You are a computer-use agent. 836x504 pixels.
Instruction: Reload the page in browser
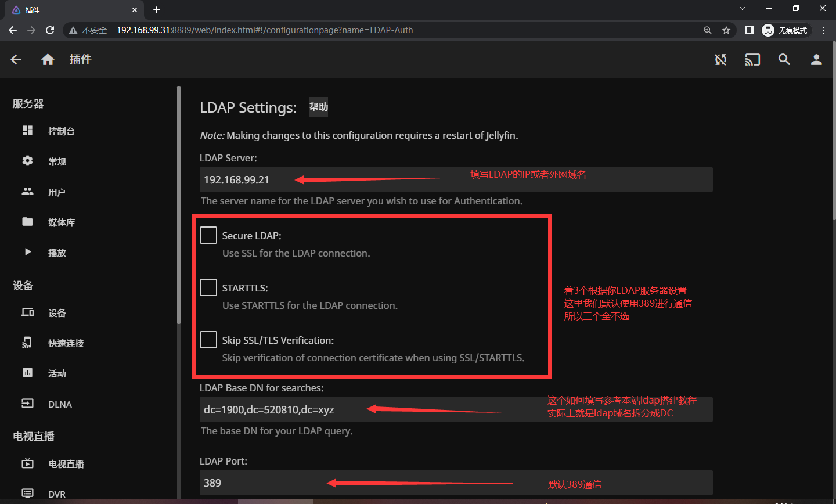click(x=50, y=30)
